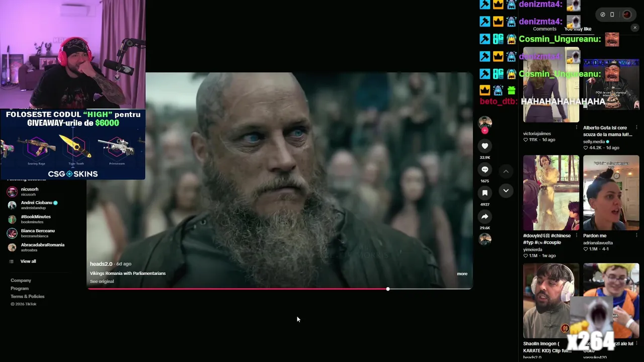The height and width of the screenshot is (362, 644).
Task: Open the yimeierda author name
Action: (x=533, y=250)
